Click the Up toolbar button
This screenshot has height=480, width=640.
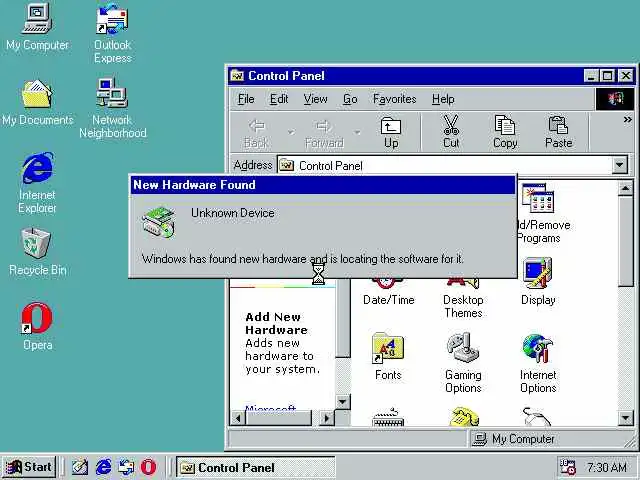391,133
